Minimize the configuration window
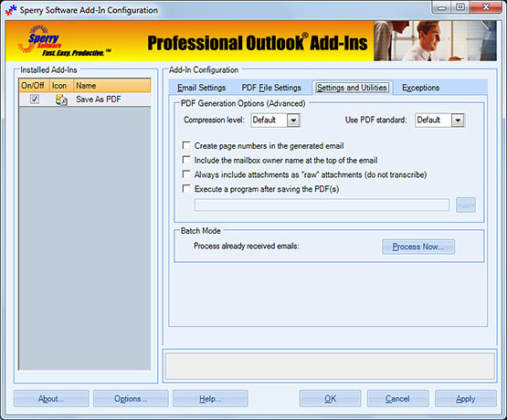Image resolution: width=507 pixels, height=420 pixels. point(442,7)
